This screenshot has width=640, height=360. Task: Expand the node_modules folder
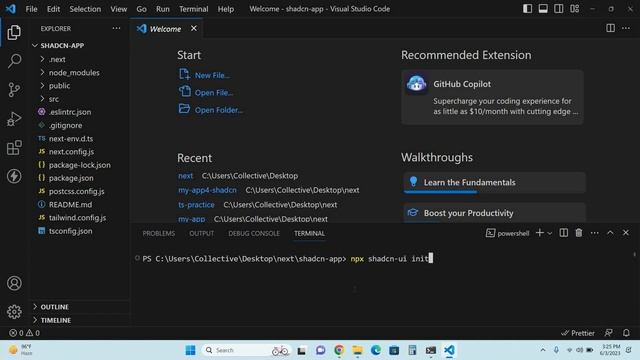coord(80,72)
